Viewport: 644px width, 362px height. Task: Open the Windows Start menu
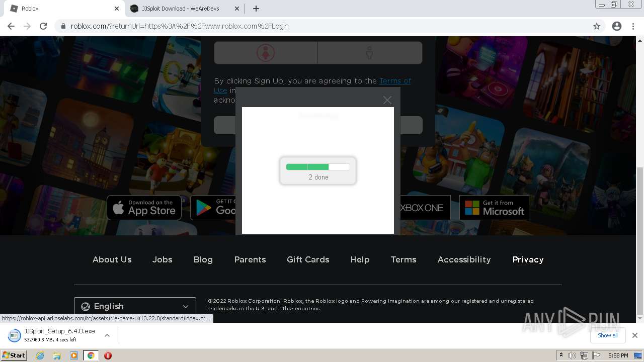click(14, 355)
